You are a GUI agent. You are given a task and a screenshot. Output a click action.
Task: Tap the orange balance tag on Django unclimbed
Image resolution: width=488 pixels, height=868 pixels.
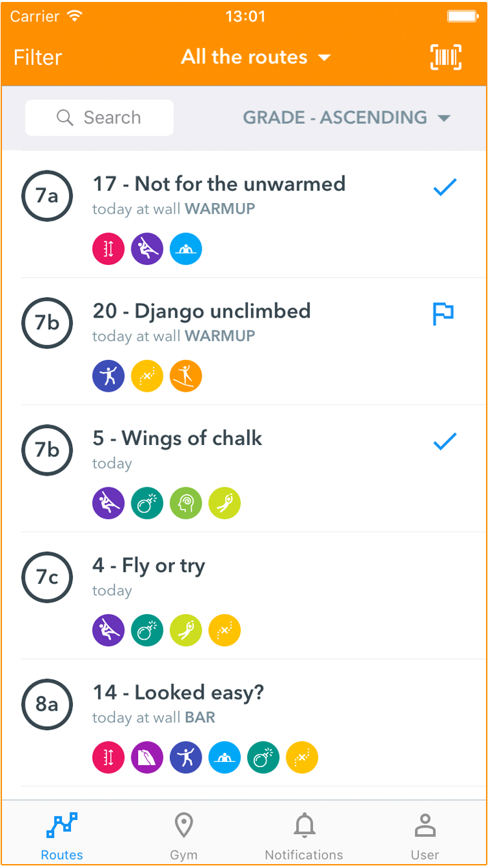(x=186, y=376)
